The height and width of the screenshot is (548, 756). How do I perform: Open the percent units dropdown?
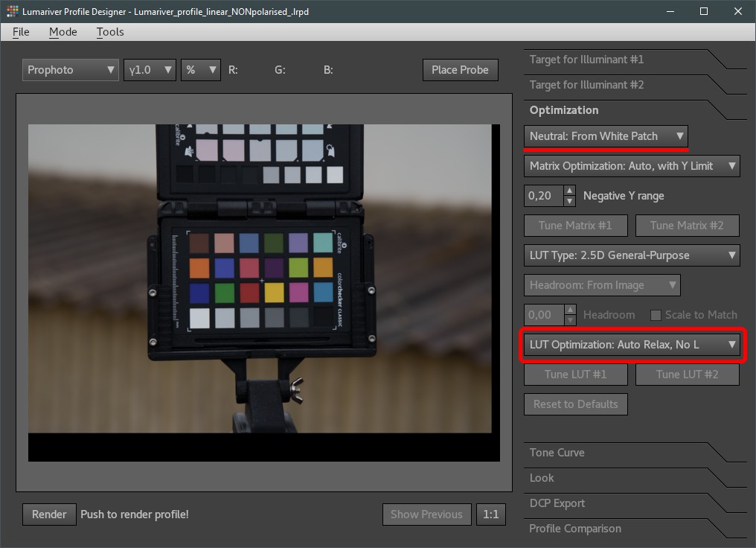[201, 70]
